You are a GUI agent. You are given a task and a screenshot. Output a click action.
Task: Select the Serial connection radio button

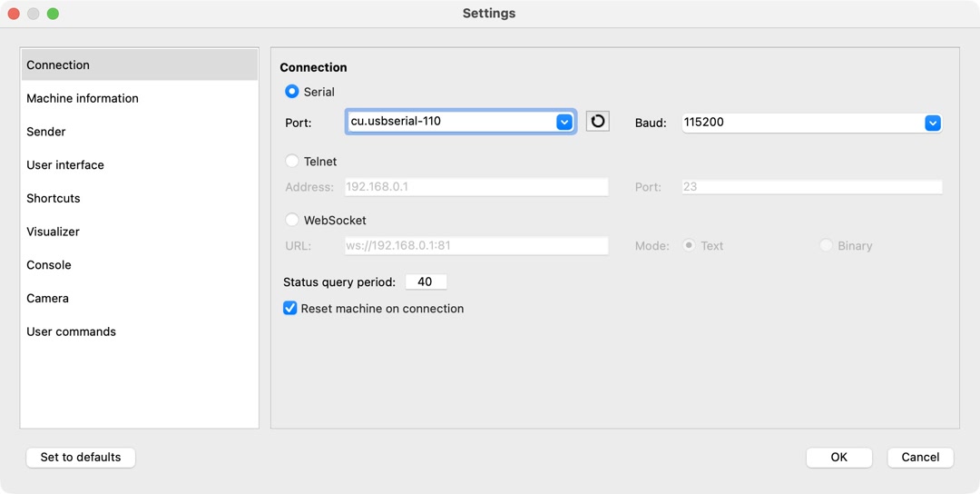[292, 92]
